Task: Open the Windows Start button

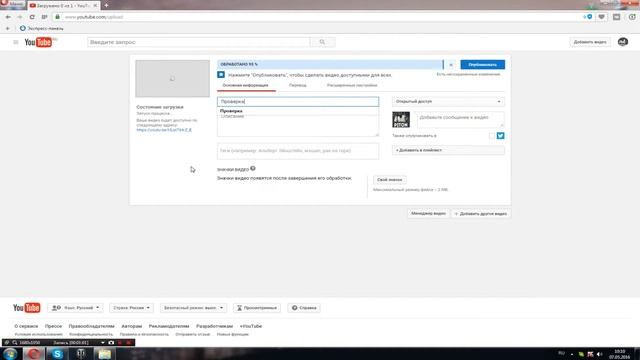Action: pos(10,353)
